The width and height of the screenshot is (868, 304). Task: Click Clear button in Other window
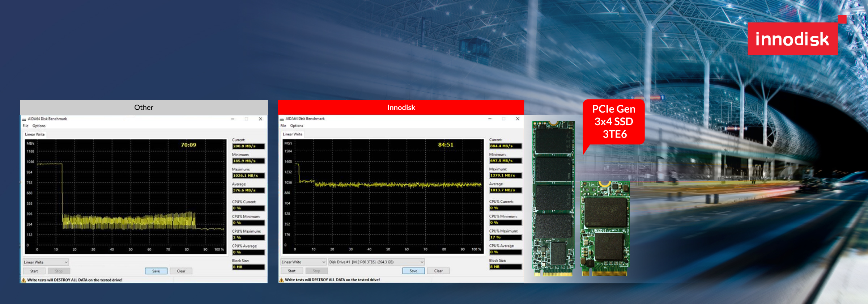coord(181,271)
